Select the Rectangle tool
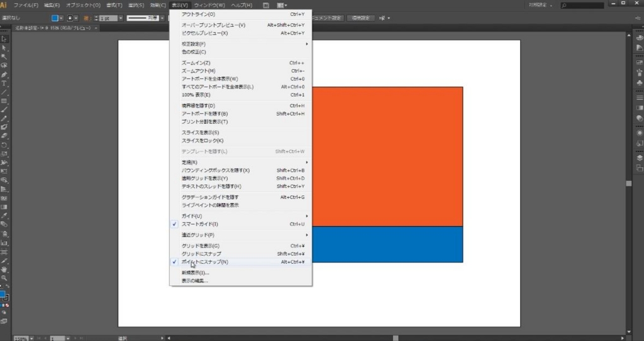 click(x=4, y=101)
